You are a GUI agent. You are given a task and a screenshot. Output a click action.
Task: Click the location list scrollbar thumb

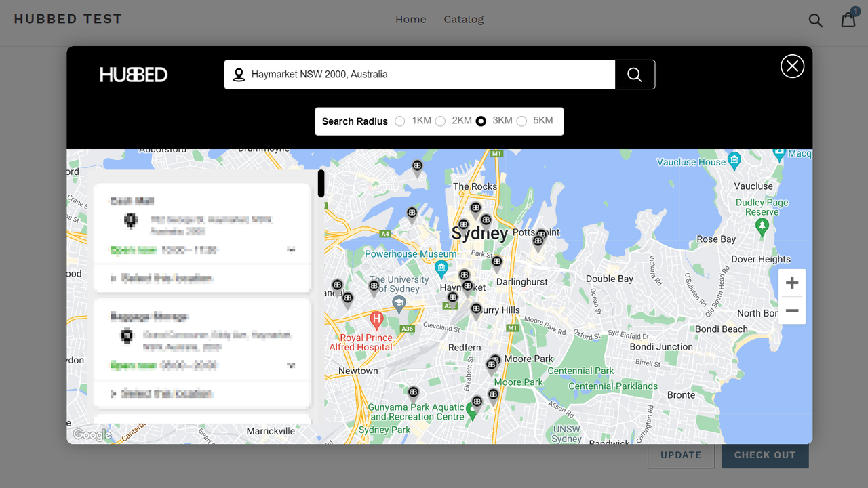click(321, 184)
